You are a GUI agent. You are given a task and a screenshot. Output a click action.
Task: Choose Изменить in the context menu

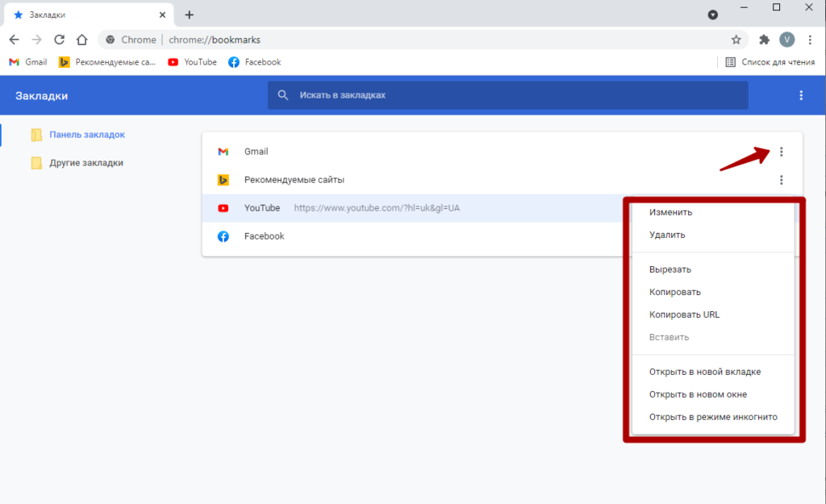(670, 212)
